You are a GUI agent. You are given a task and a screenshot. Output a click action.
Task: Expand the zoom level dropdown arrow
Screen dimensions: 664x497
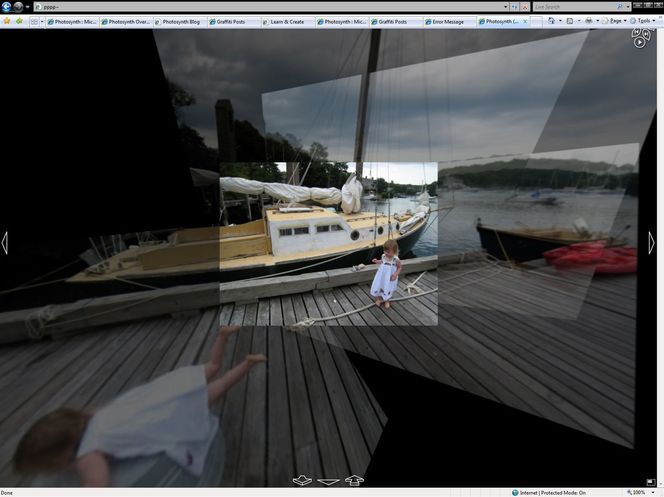click(653, 493)
